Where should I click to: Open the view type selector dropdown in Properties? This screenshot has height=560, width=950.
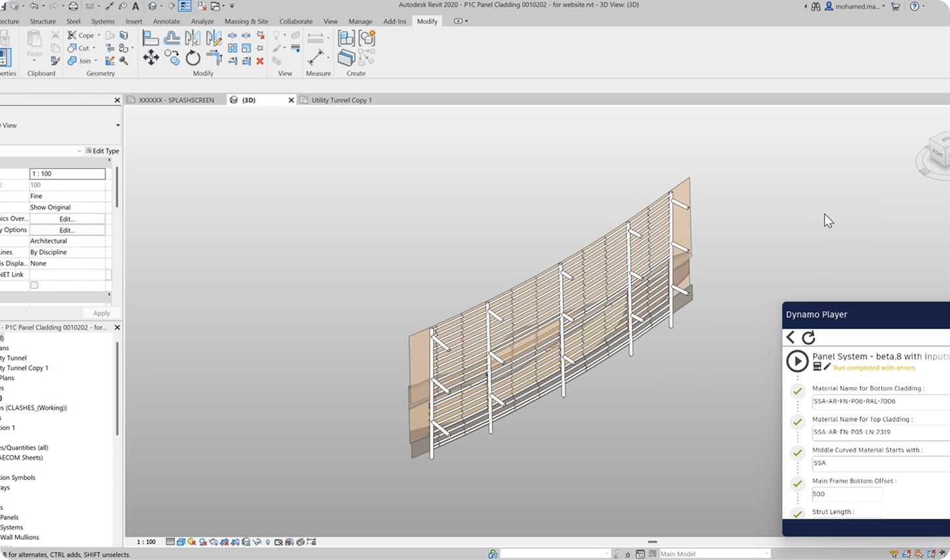(117, 125)
